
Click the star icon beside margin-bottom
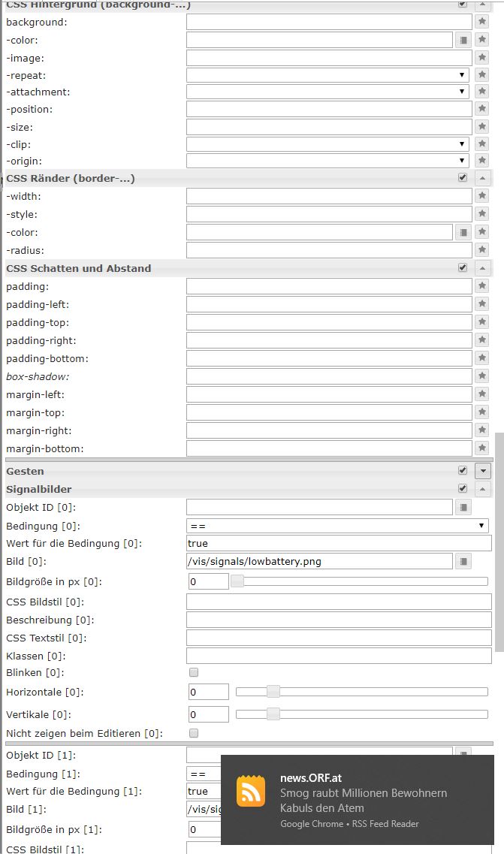pos(482,448)
